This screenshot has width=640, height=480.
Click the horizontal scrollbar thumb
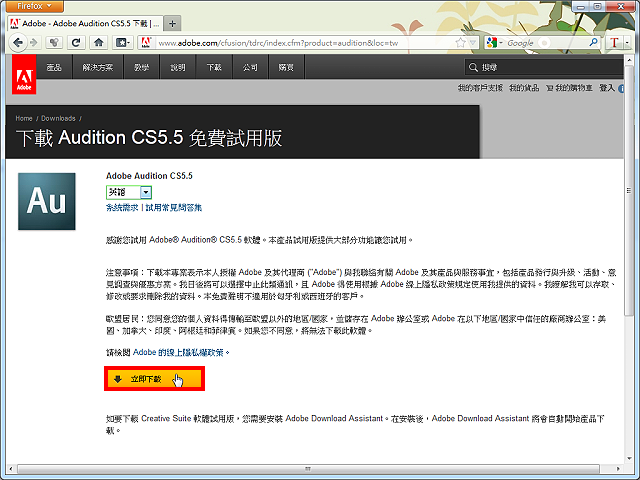coord(308,469)
